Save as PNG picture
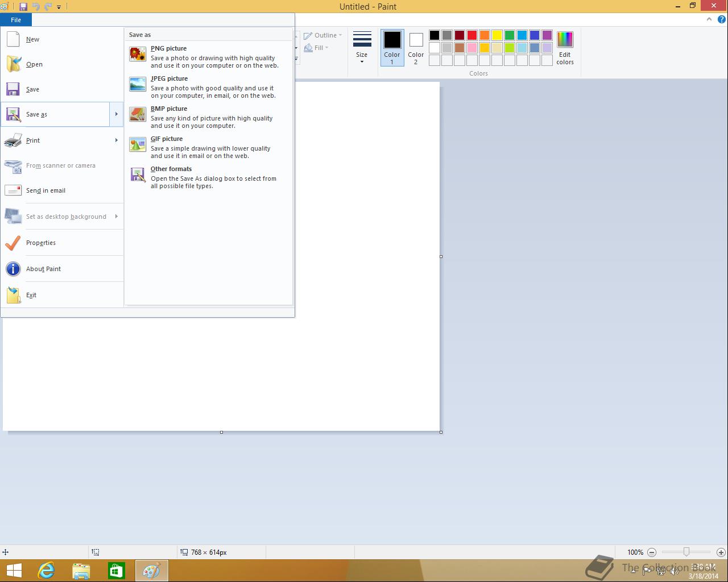Screen dimensions: 728x582 tap(208, 57)
